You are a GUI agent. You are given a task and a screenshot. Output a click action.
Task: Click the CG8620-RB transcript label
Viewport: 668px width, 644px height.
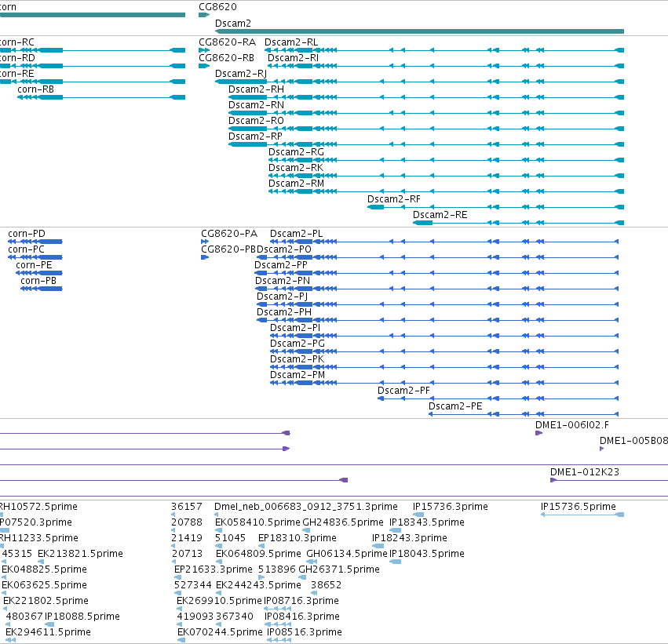click(x=227, y=58)
